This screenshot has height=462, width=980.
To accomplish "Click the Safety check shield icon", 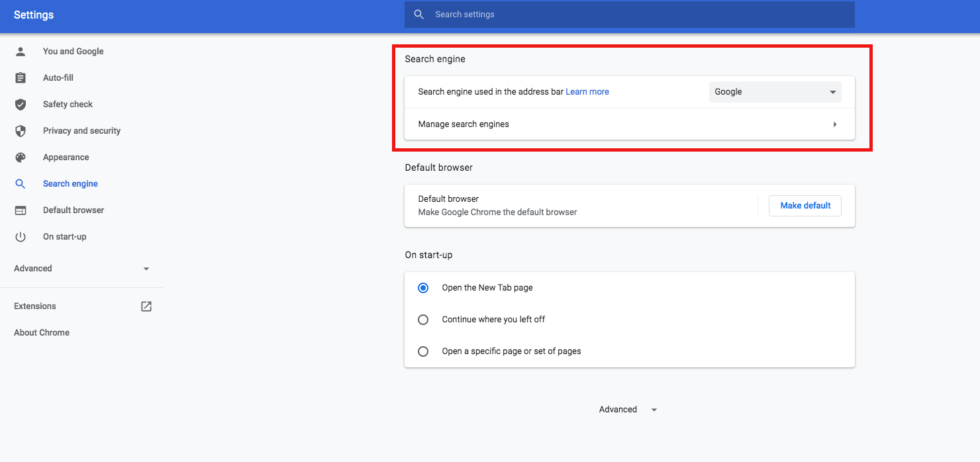I will pos(21,104).
